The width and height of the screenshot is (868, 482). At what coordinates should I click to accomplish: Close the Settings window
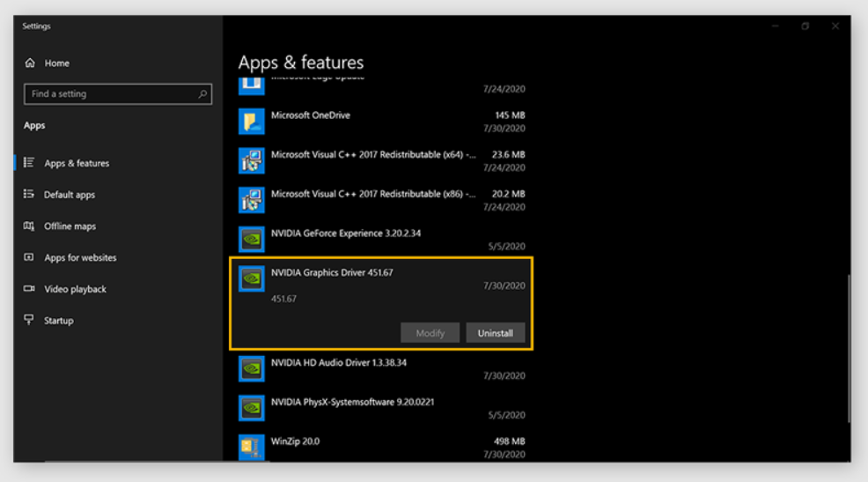click(835, 26)
